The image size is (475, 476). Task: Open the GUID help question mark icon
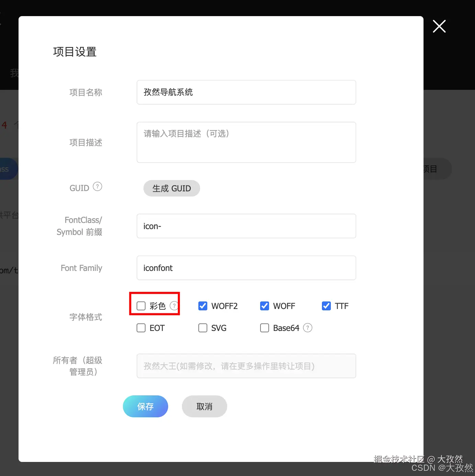click(x=97, y=187)
